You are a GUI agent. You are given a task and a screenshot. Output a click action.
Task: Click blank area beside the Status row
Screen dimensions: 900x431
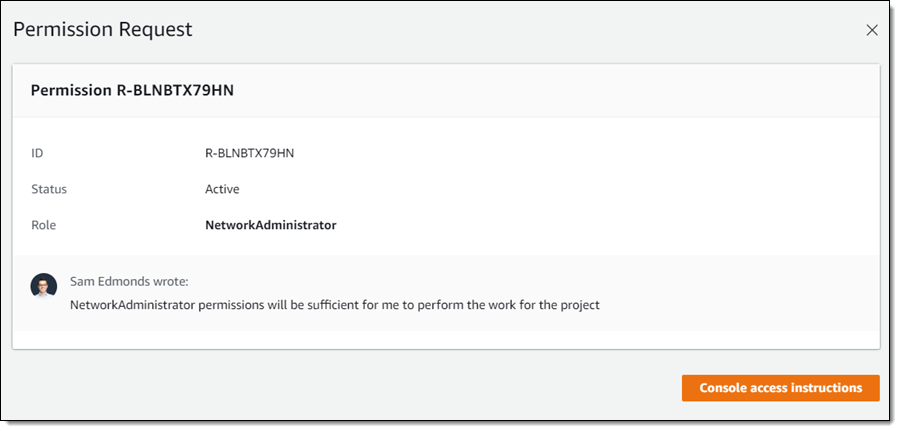pos(550,189)
